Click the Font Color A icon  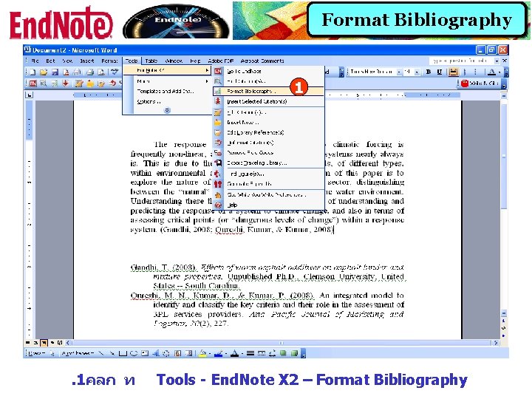(x=491, y=72)
